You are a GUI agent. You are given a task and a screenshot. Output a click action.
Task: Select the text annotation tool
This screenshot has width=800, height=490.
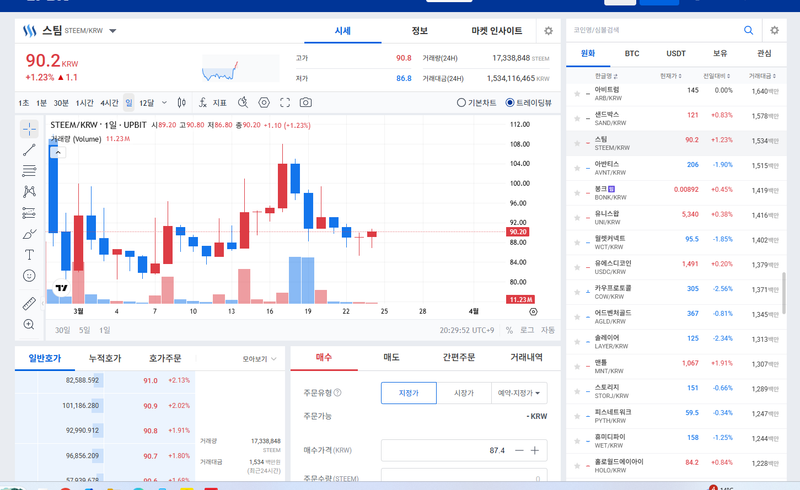[x=29, y=254]
